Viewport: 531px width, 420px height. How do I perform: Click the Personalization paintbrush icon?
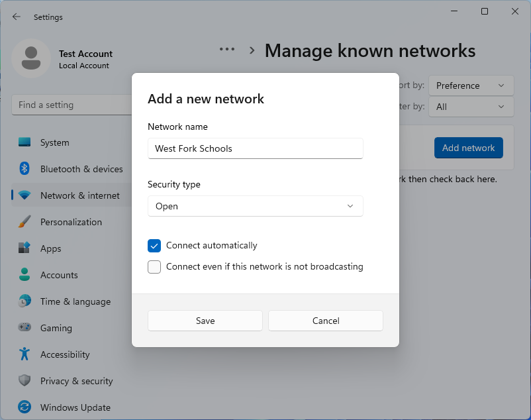[x=24, y=221]
